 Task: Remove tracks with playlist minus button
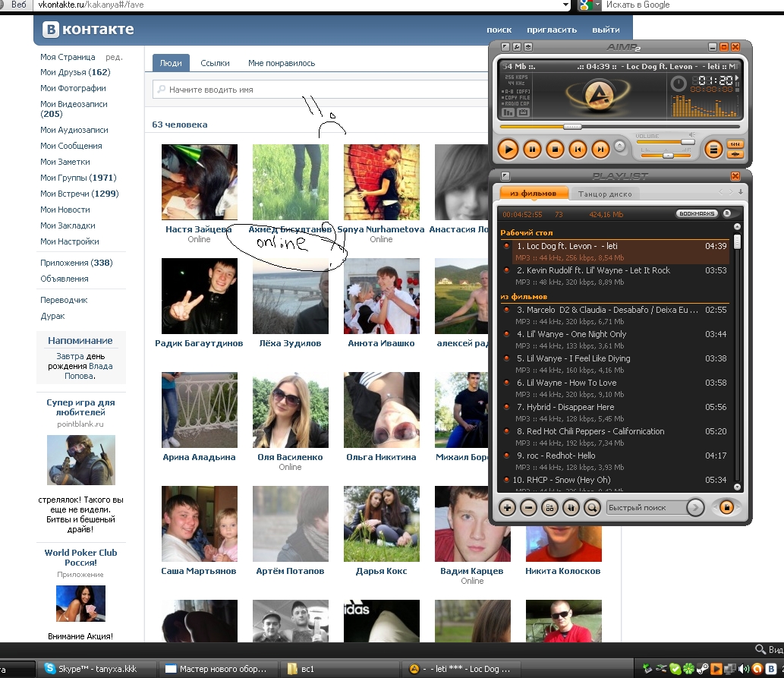tap(528, 508)
